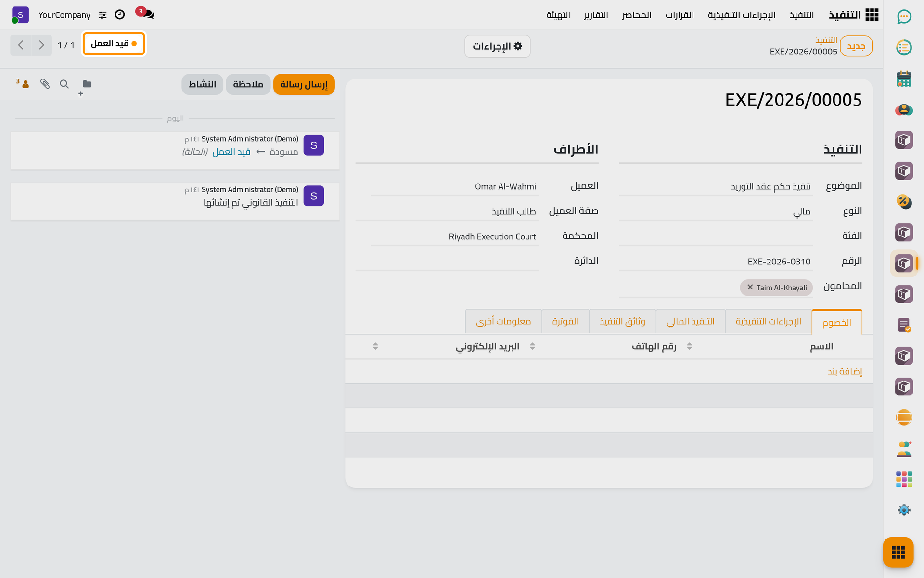Viewport: 924px width, 578px height.
Task: Click the قيد العمل status button
Action: coord(114,44)
